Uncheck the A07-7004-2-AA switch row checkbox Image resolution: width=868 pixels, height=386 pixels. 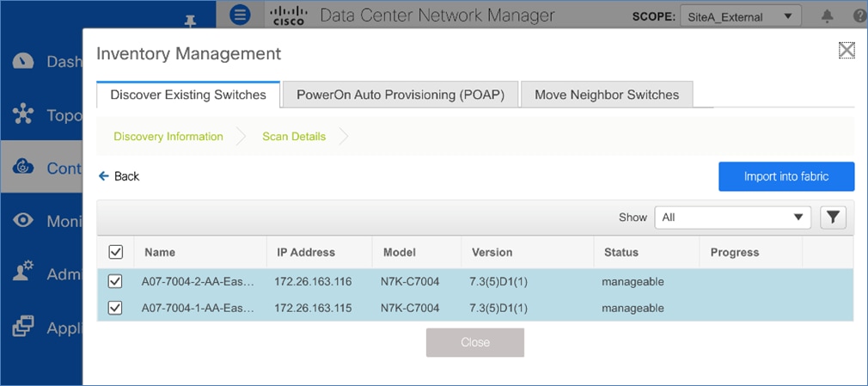(115, 282)
